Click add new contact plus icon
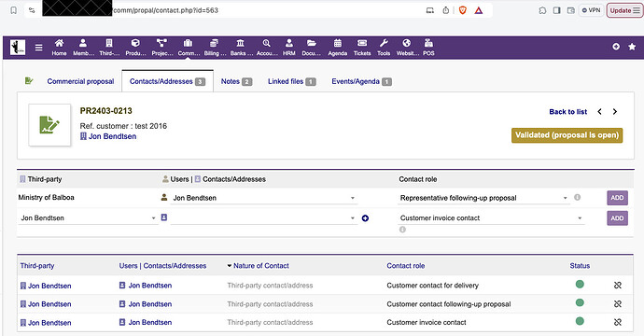 (365, 218)
